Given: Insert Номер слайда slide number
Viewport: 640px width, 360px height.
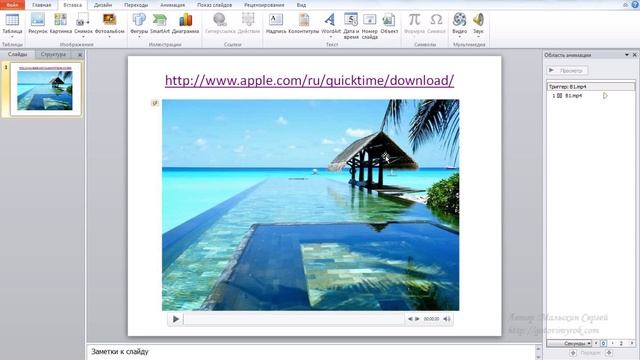Looking at the screenshot, I should click(370, 20).
